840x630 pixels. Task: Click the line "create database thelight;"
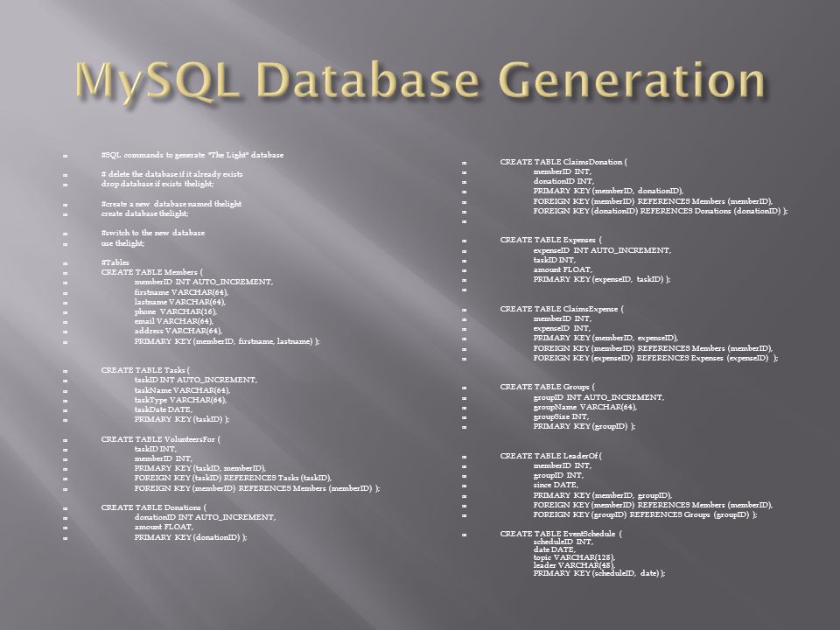[144, 213]
